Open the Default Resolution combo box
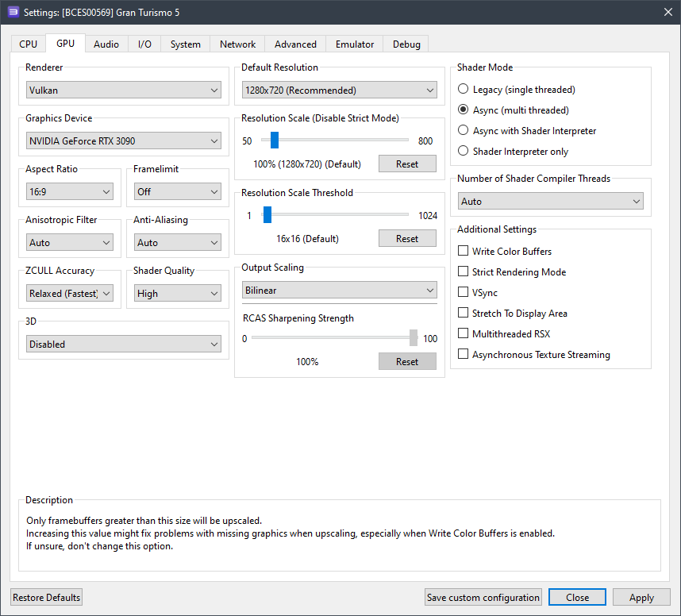 coord(339,90)
